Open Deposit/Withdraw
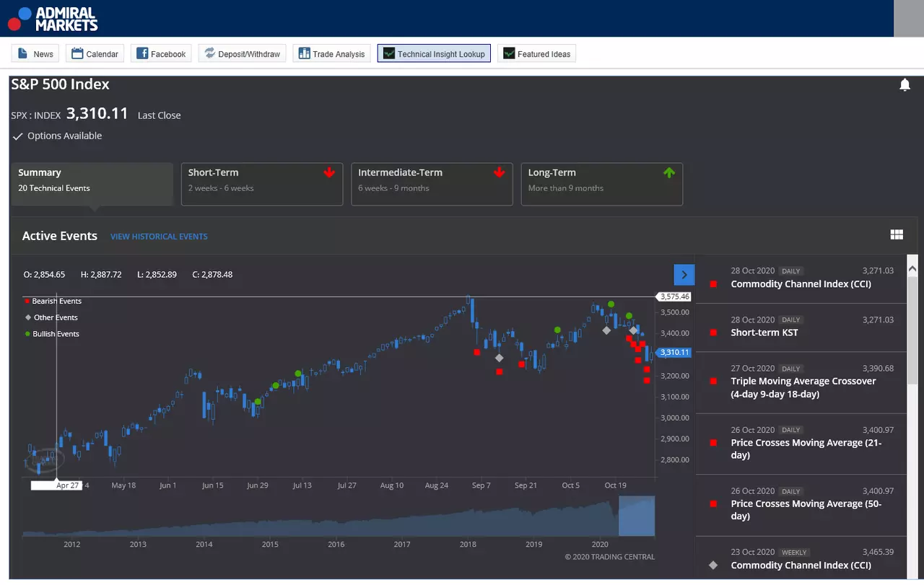This screenshot has height=585, width=924. point(242,53)
